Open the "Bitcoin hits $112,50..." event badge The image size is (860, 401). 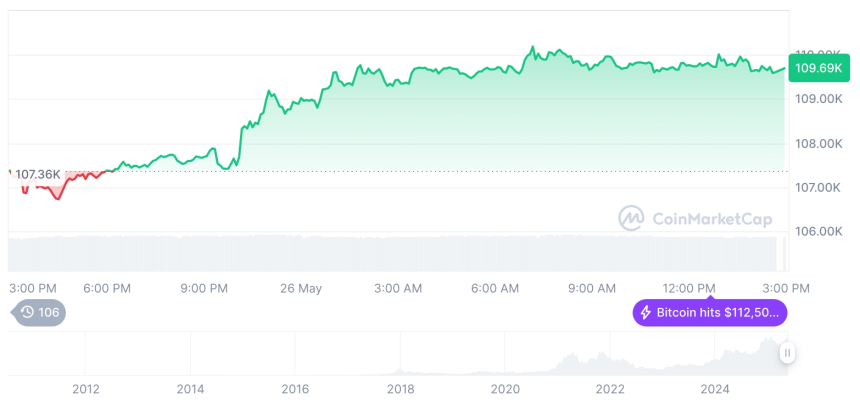pos(710,313)
